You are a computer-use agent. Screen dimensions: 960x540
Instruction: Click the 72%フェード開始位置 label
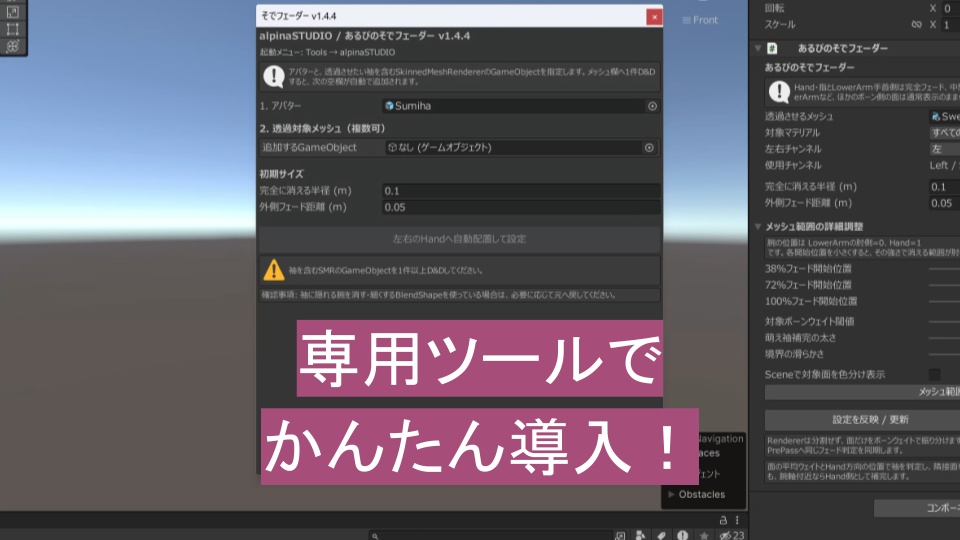point(808,285)
